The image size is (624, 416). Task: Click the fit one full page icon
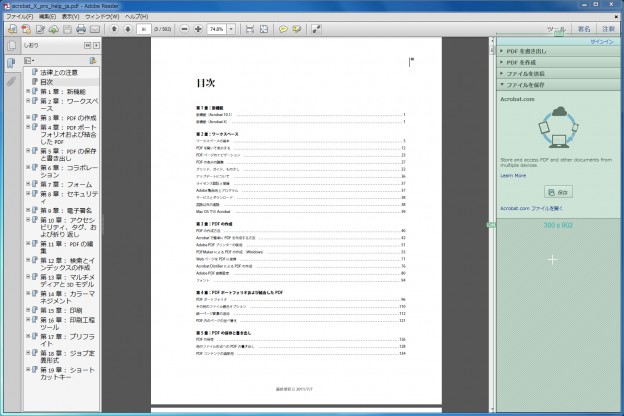click(x=264, y=29)
